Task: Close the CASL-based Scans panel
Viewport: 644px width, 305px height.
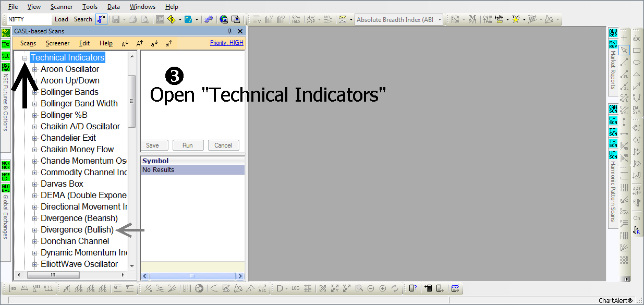Action: pyautogui.click(x=239, y=31)
